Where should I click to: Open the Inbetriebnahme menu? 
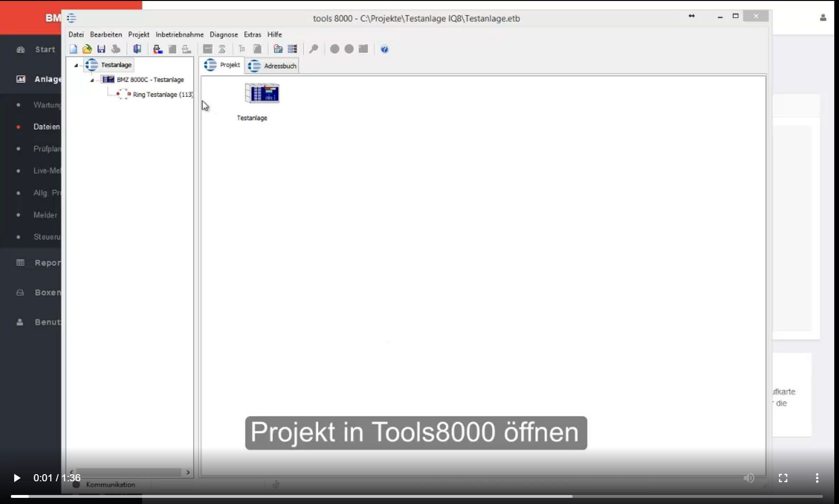click(180, 35)
